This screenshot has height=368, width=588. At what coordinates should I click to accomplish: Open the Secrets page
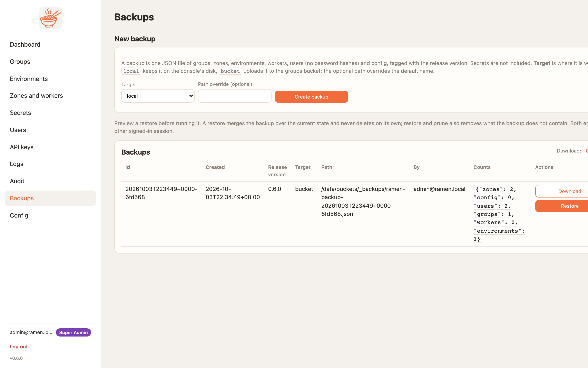[50, 113]
